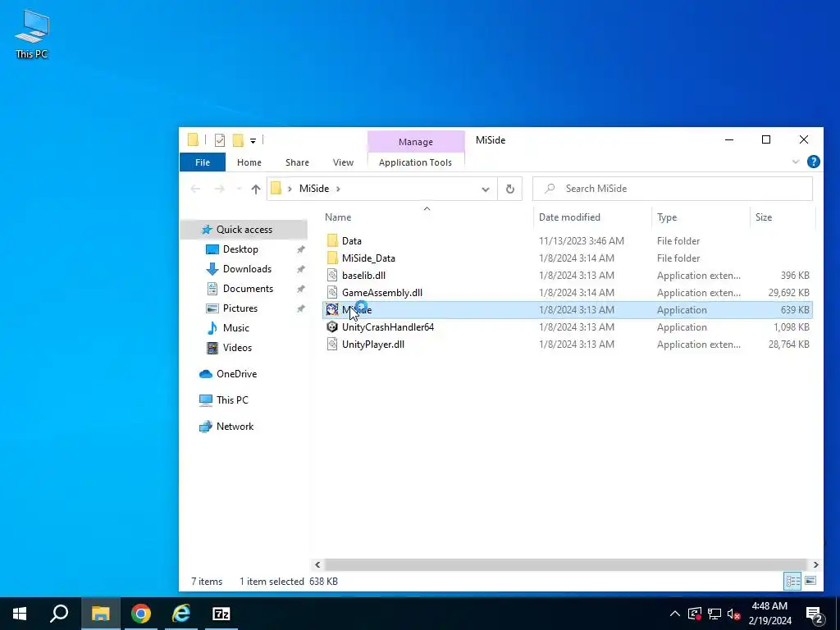
Task: Open Explorer help icon
Action: [813, 162]
